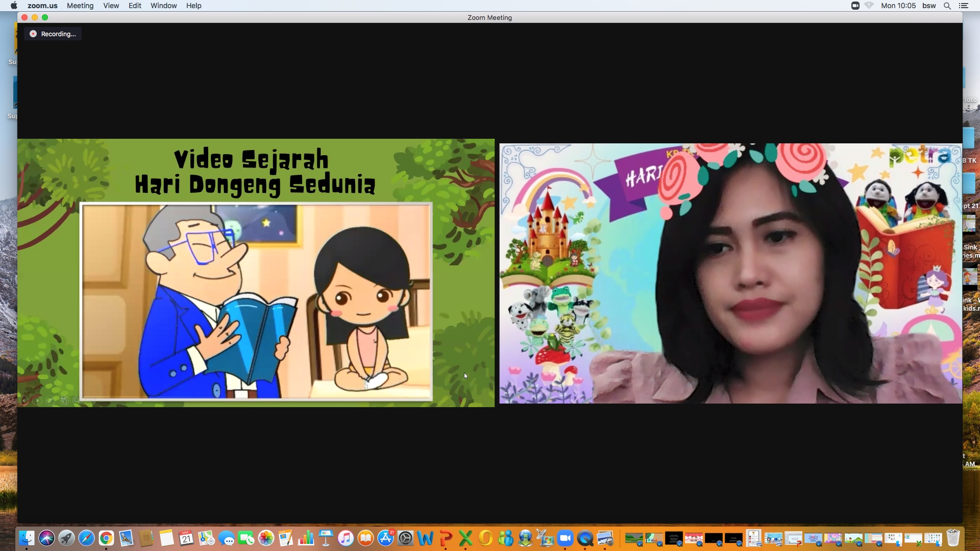Open Keynote from the dock
The height and width of the screenshot is (551, 980).
click(x=326, y=538)
